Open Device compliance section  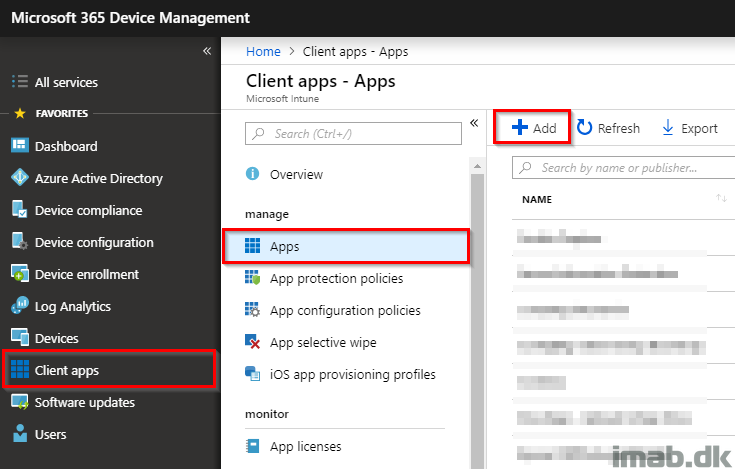click(88, 210)
